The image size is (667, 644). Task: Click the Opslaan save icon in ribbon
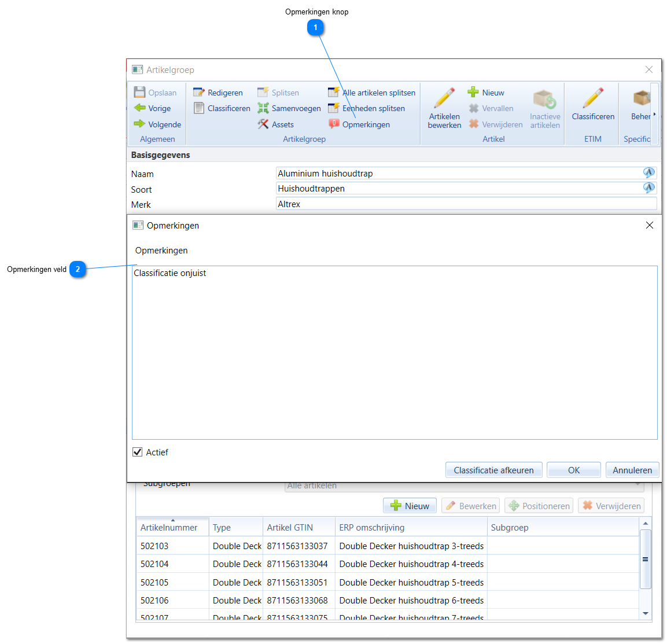(x=139, y=93)
